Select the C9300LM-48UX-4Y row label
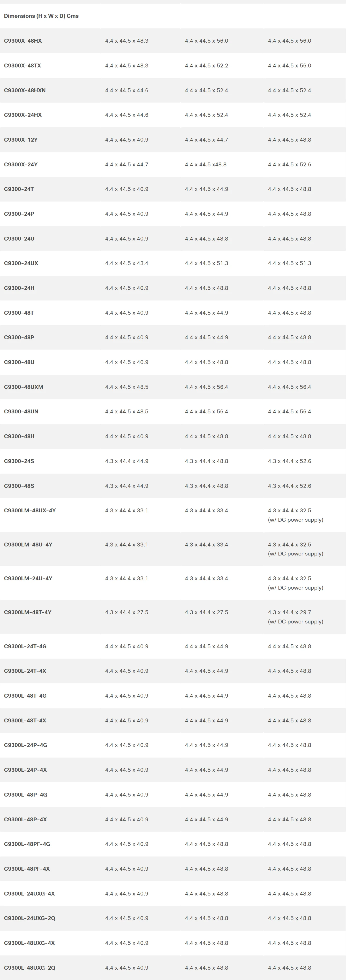Image resolution: width=346 pixels, height=980 pixels. coord(30,511)
